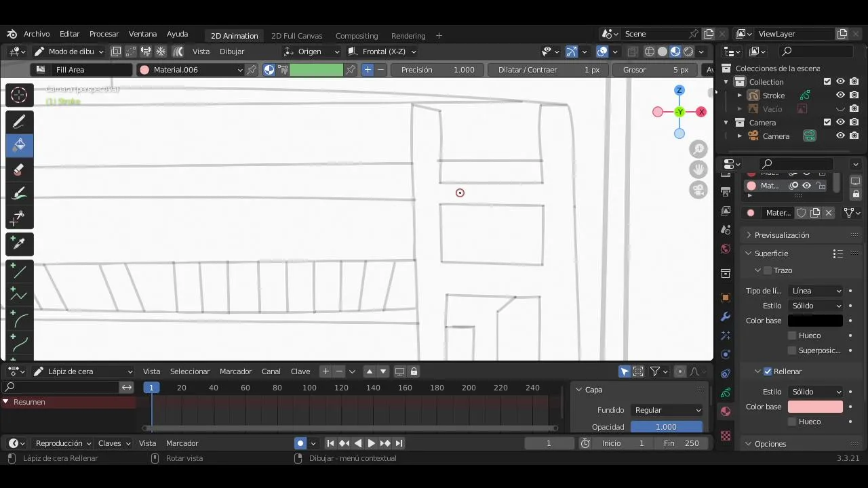Adjust the Opacidad 1.000 slider
This screenshot has width=868, height=488.
(667, 427)
